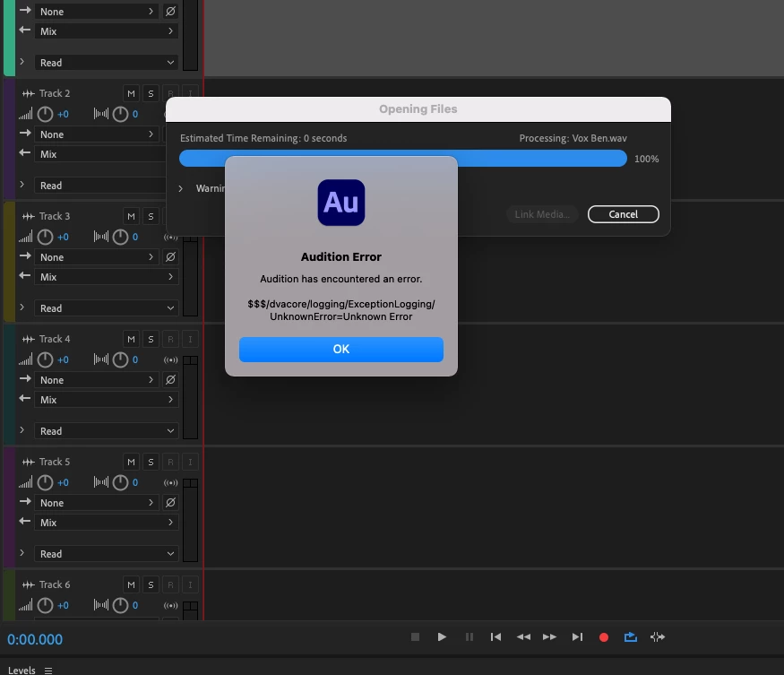The image size is (784, 675).
Task: Open Track 5 input None dropdown
Action: point(97,503)
